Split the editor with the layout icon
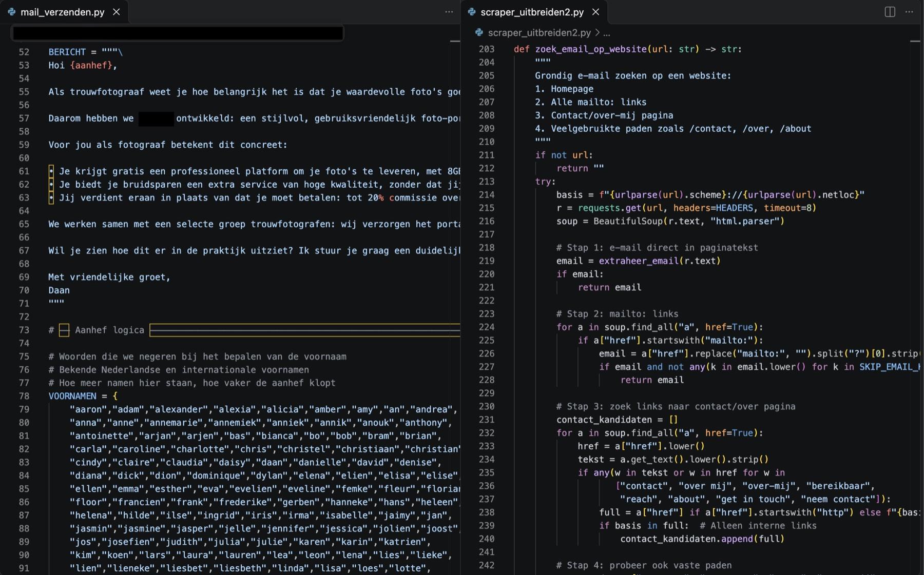Viewport: 924px width, 575px height. (890, 12)
